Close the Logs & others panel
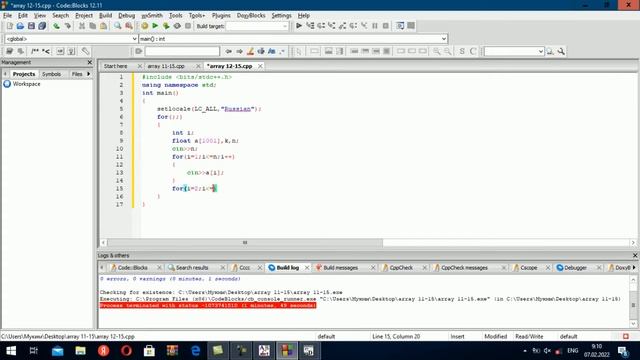The width and height of the screenshot is (640, 360). click(x=635, y=255)
